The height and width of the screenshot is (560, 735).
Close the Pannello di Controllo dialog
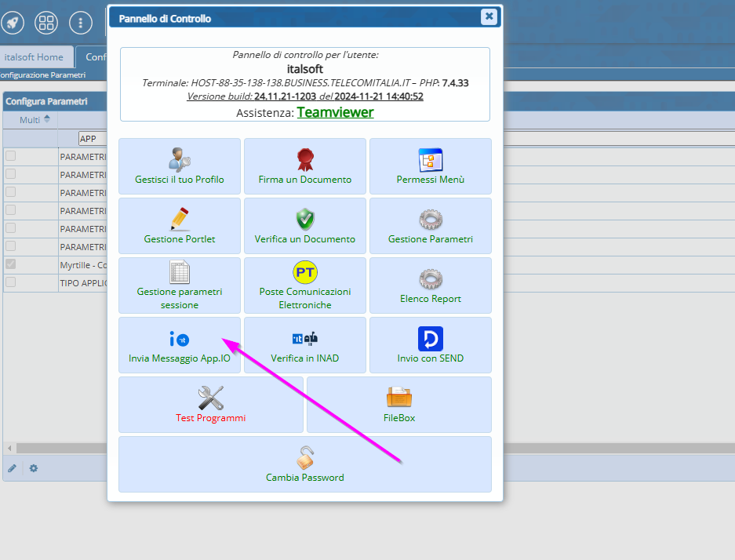point(489,16)
